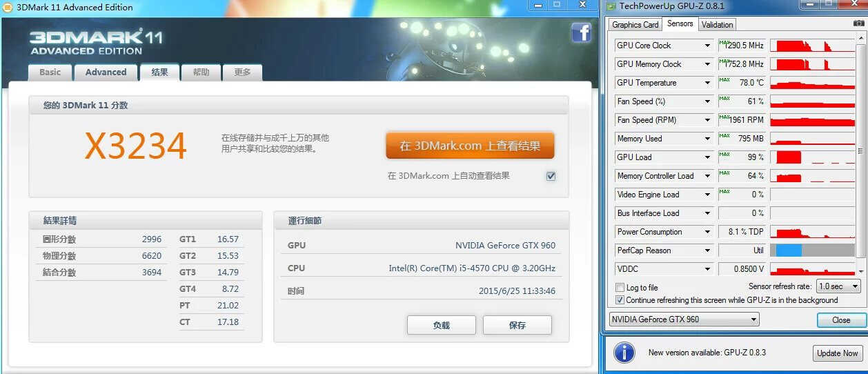Open the PerfCap Reason sensor dropdown
Screen dimensions: 868x374
[x=707, y=250]
